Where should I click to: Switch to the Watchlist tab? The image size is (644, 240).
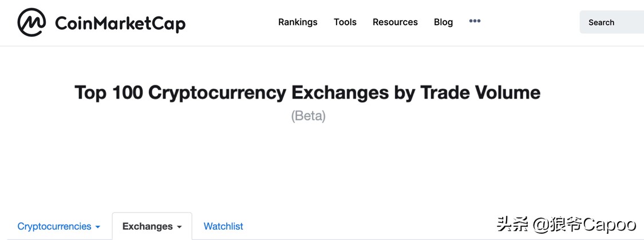click(223, 226)
